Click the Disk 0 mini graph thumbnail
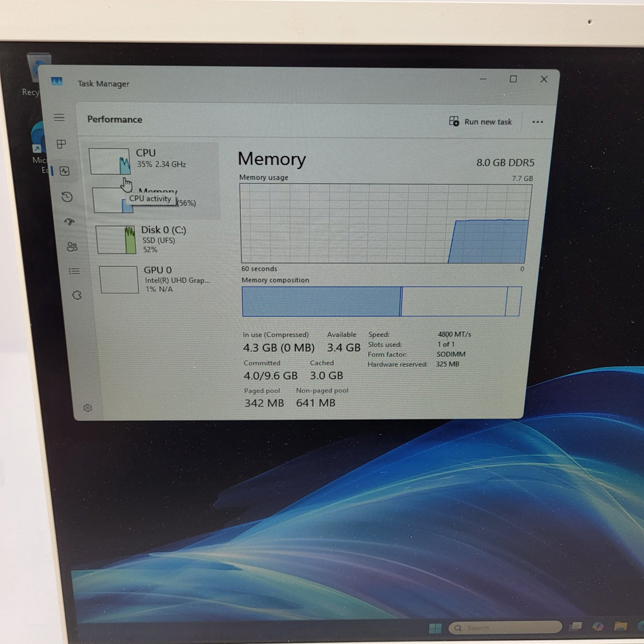644x644 pixels. tap(116, 239)
